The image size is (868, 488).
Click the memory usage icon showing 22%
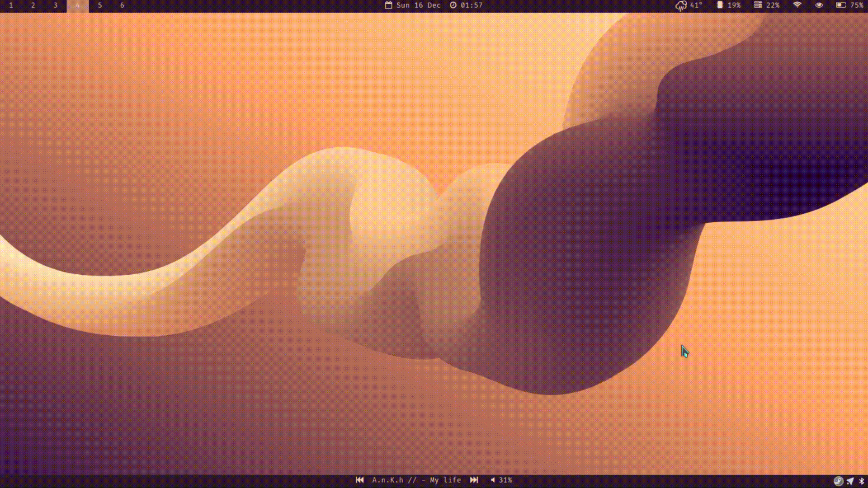[758, 5]
